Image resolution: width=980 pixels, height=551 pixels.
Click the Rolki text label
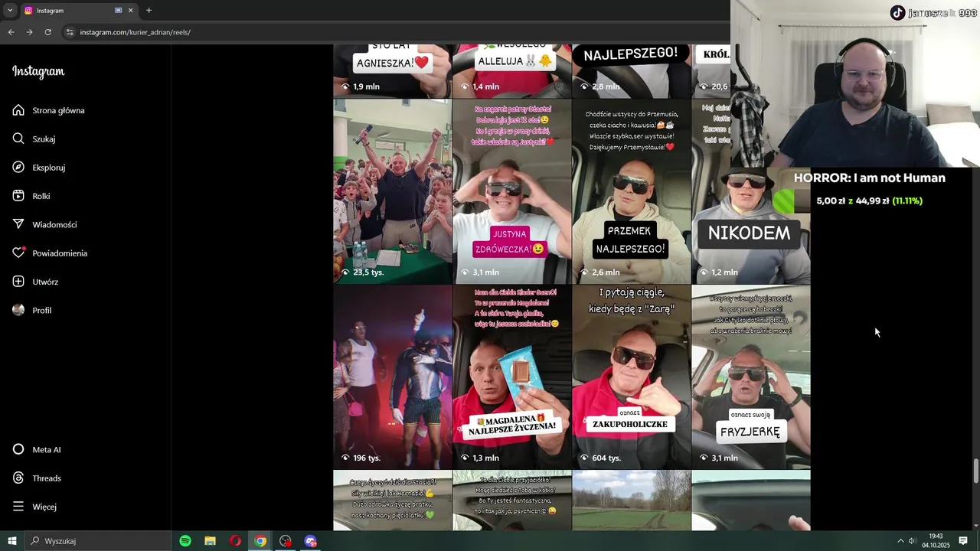[x=41, y=196]
